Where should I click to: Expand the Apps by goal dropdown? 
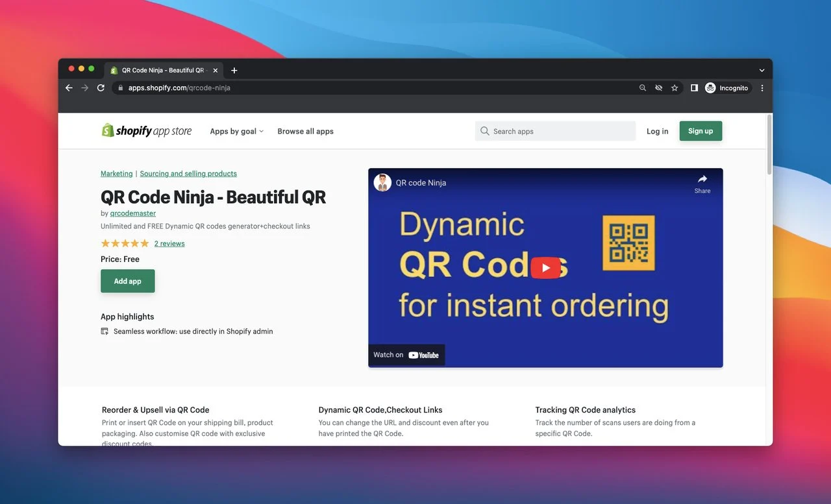[x=236, y=131]
